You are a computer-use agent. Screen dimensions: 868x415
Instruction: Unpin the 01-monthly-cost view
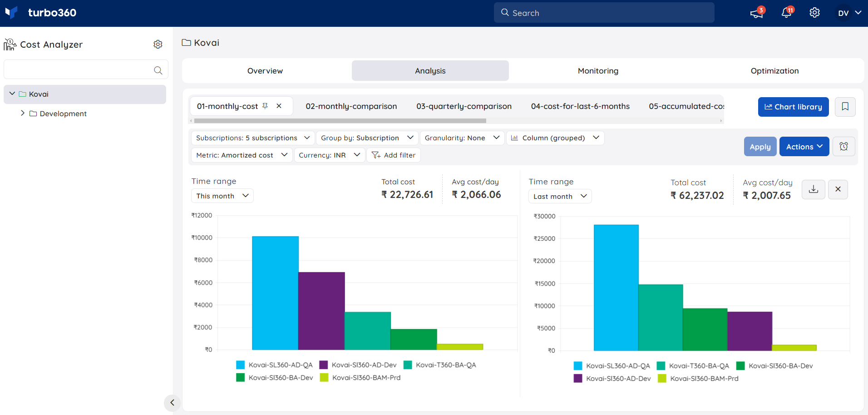[x=265, y=106]
